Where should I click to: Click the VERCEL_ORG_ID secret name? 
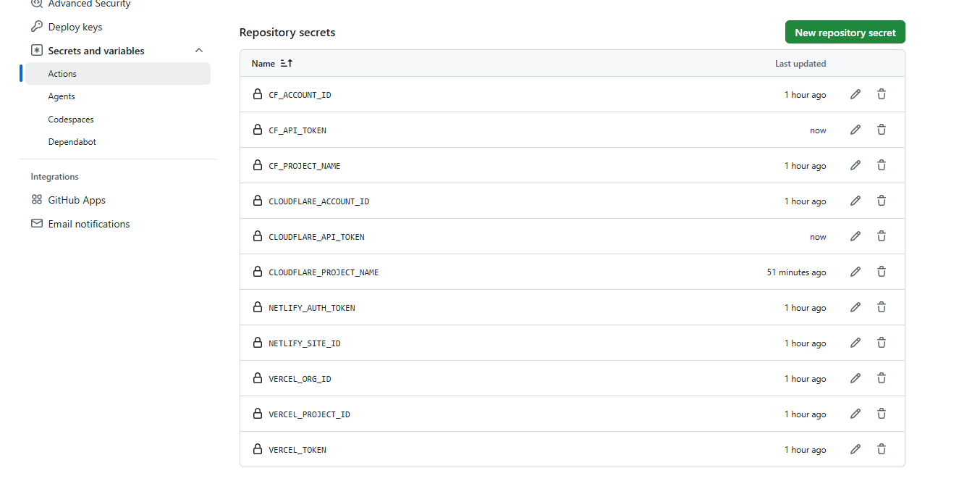tap(300, 379)
